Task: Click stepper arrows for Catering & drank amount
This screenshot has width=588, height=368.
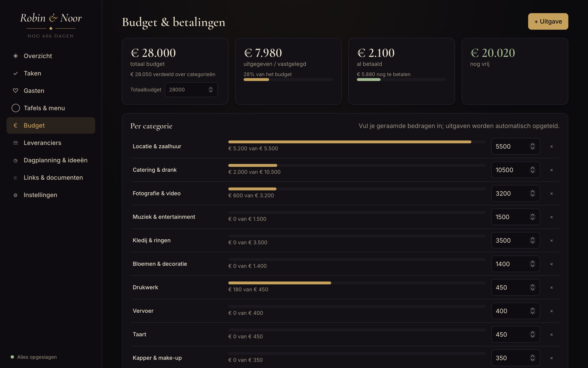Action: [532, 170]
